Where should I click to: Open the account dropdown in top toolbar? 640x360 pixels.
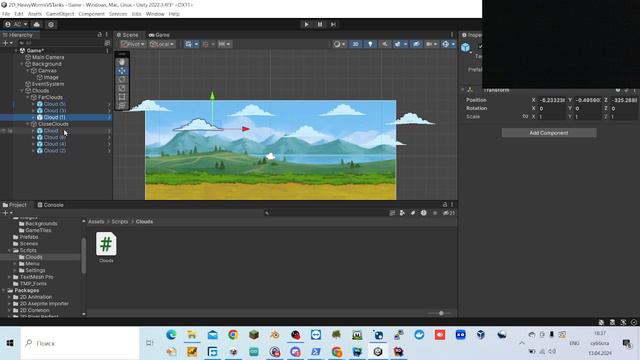16,24
